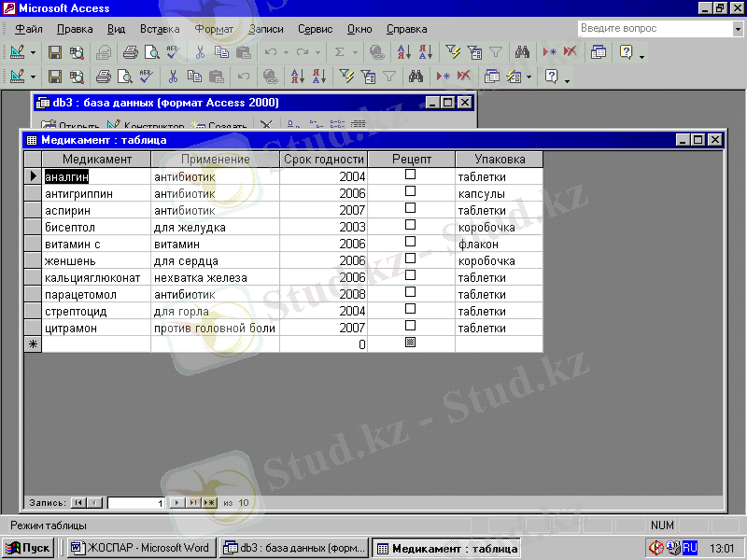Click Filter by Selection in the upper toolbar
747x560 pixels.
pyautogui.click(x=453, y=52)
